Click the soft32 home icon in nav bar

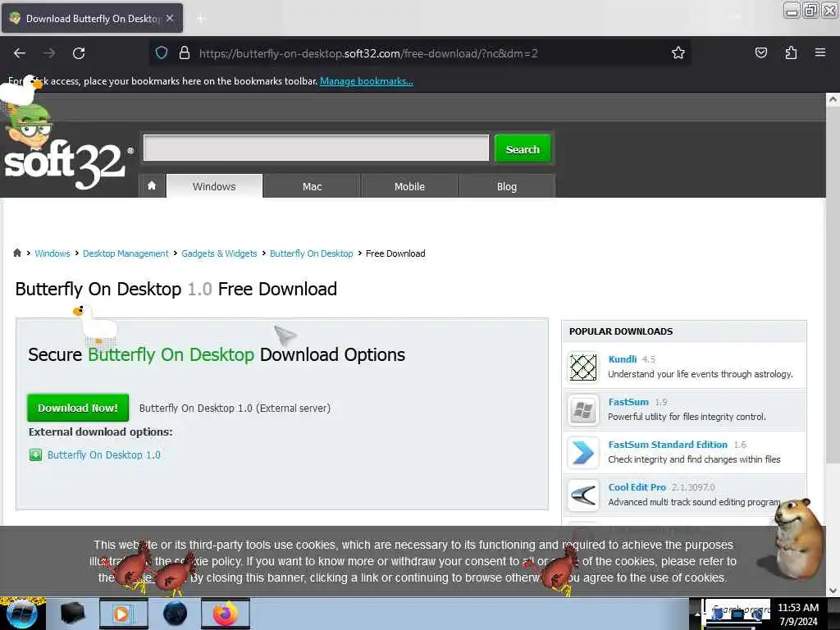point(152,186)
